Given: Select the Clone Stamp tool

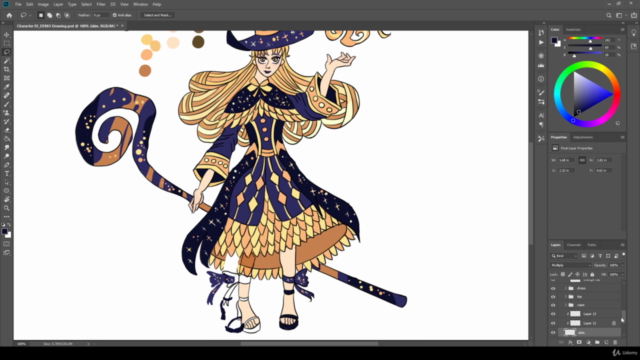Looking at the screenshot, I should coord(7,113).
